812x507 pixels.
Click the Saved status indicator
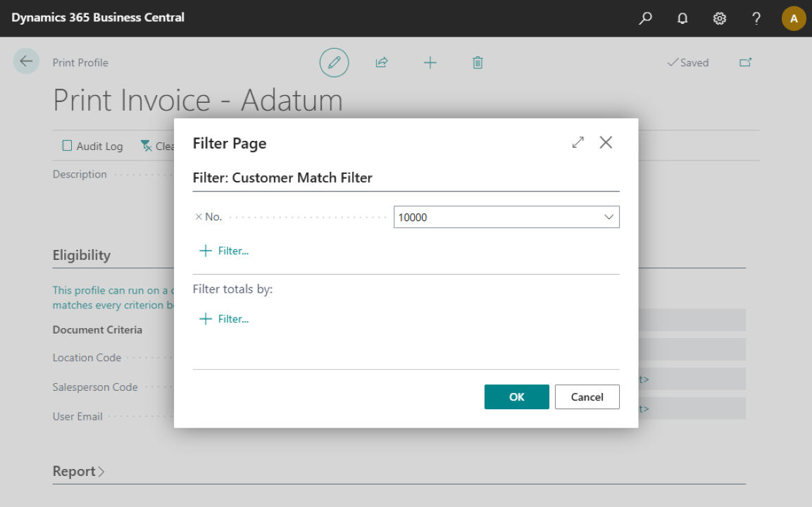tap(688, 63)
